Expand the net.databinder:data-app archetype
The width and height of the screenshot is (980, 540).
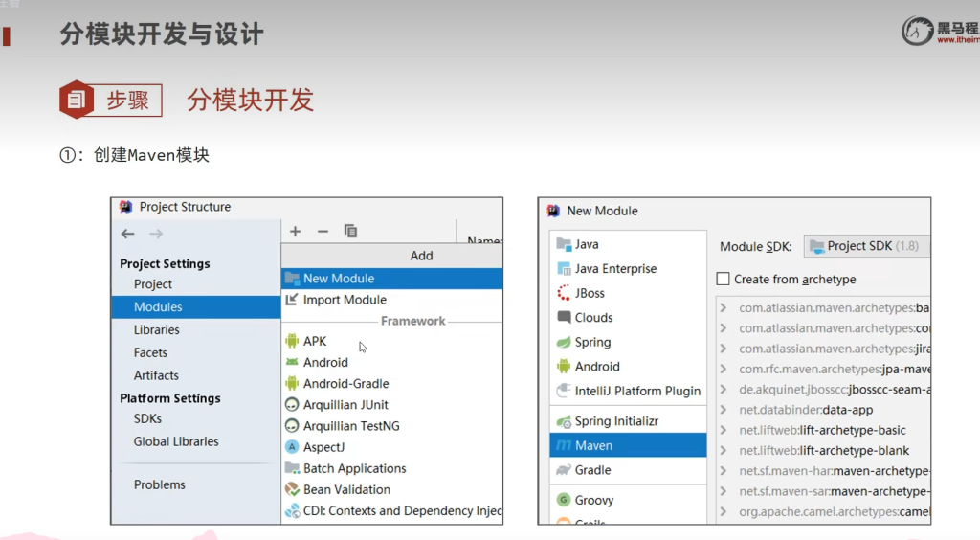click(724, 410)
